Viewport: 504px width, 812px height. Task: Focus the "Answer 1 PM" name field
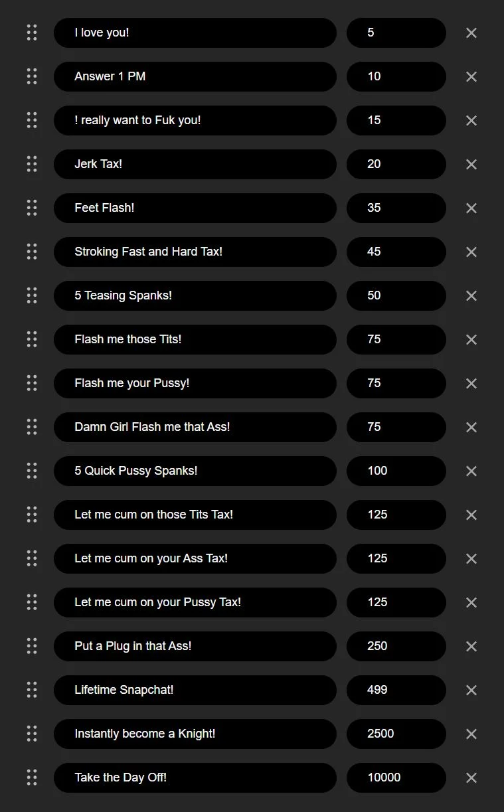click(x=195, y=76)
